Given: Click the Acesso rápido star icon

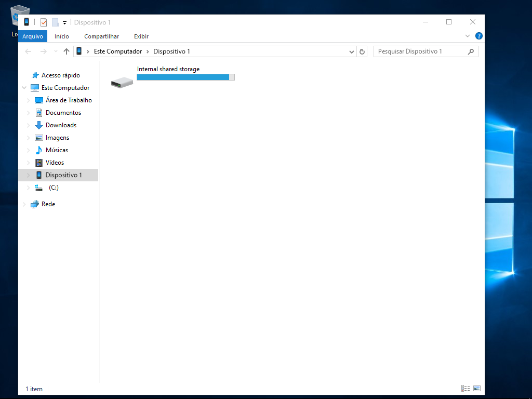Looking at the screenshot, I should coord(35,75).
